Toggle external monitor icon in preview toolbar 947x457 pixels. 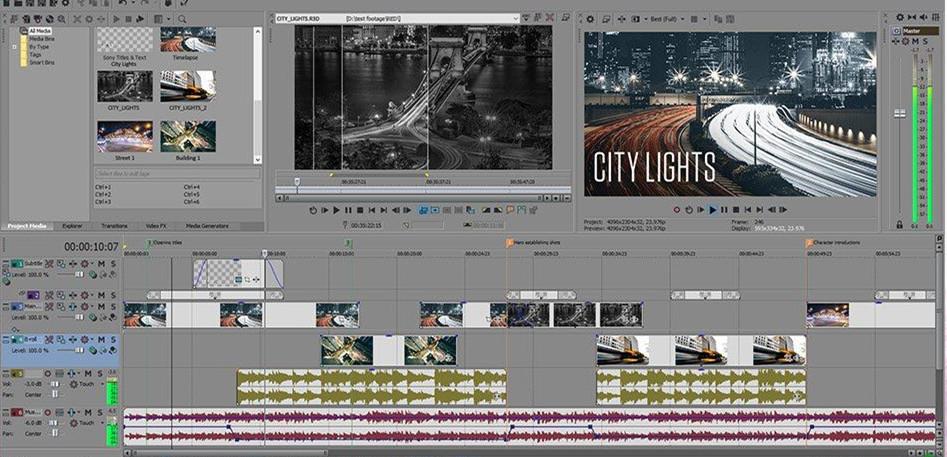point(606,19)
